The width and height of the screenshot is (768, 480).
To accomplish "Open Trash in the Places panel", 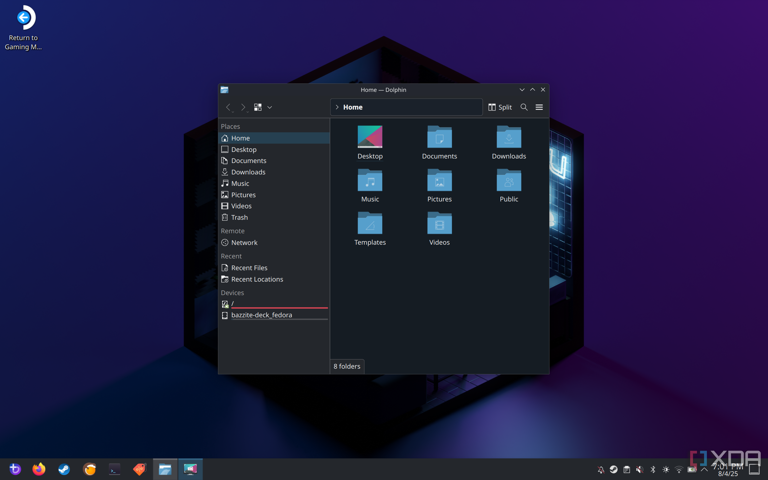I will tap(274, 217).
